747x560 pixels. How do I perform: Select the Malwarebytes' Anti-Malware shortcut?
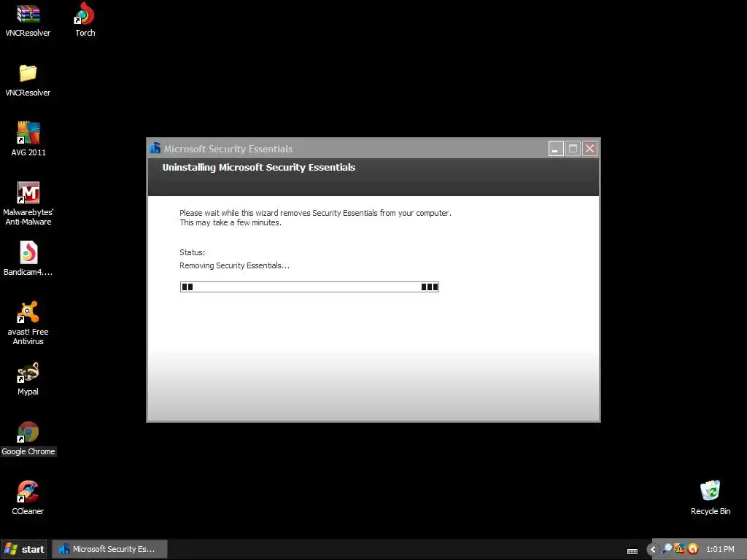pyautogui.click(x=28, y=192)
